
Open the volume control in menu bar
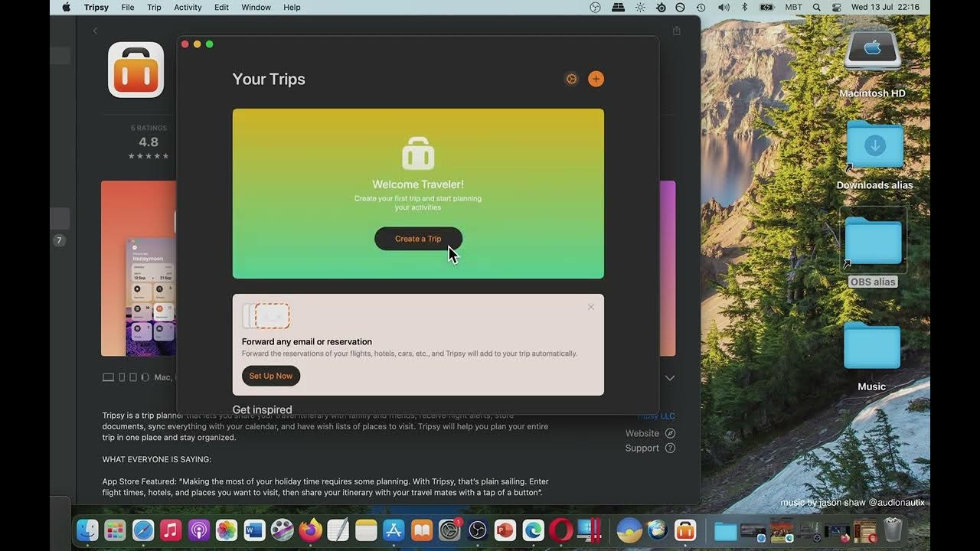point(724,7)
